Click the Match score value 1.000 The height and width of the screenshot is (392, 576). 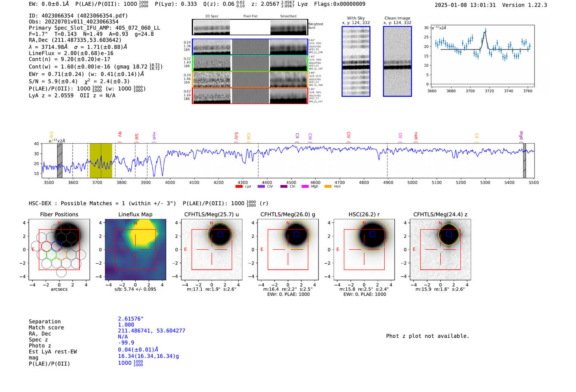[126, 325]
